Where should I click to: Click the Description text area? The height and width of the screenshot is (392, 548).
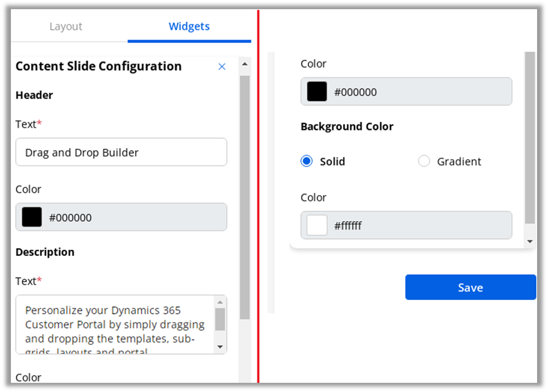pyautogui.click(x=115, y=325)
